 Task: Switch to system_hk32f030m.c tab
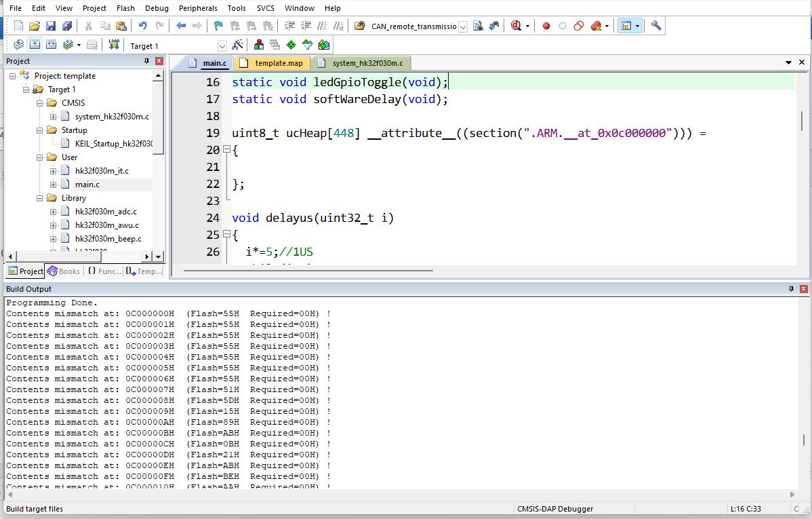(361, 63)
